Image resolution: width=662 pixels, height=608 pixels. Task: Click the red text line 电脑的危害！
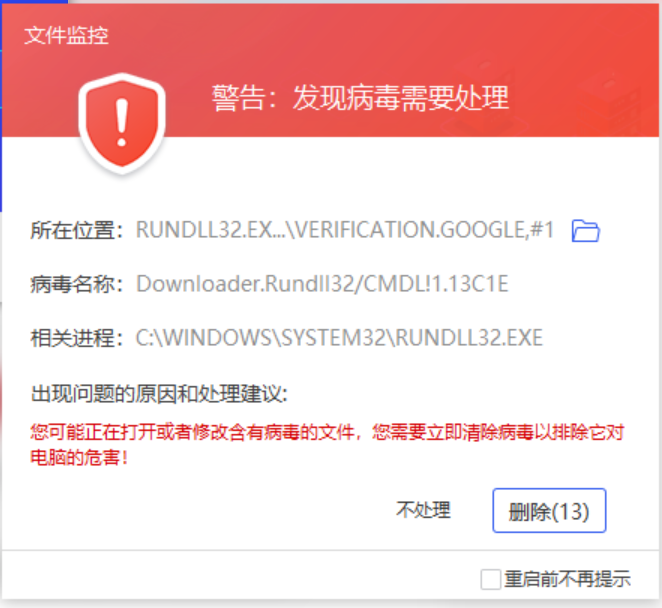pyautogui.click(x=79, y=457)
